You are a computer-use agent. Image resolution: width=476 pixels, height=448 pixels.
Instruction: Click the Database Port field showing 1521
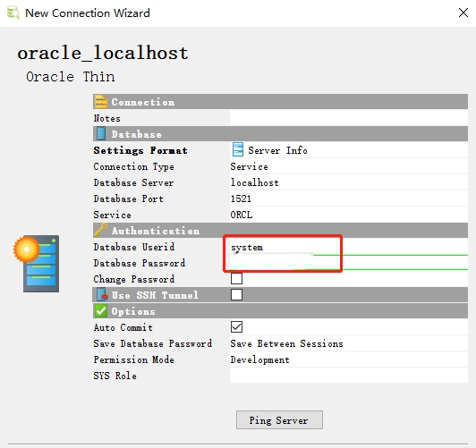tap(349, 199)
